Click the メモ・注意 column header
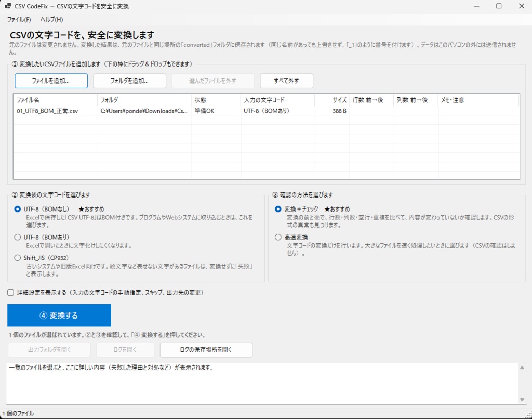532x419 pixels. coord(478,100)
